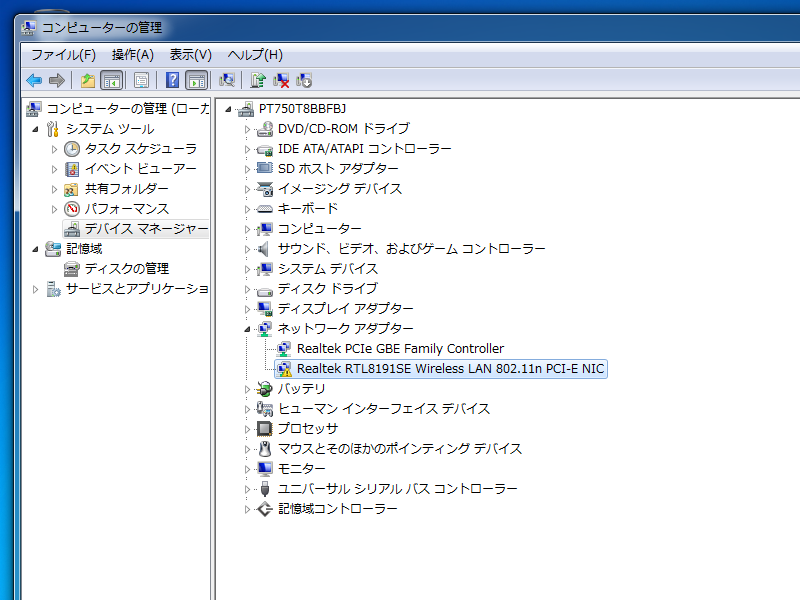Click the Back arrow toolbar icon

click(x=34, y=80)
